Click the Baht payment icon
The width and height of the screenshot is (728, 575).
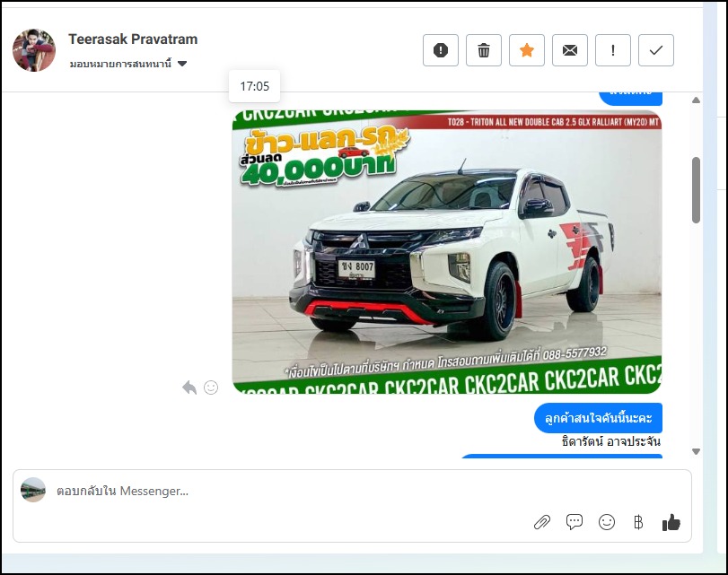pyautogui.click(x=638, y=522)
